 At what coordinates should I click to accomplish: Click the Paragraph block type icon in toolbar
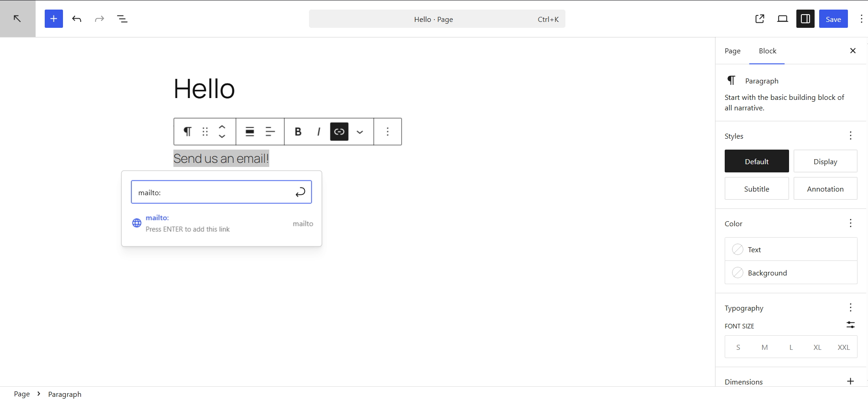[188, 132]
